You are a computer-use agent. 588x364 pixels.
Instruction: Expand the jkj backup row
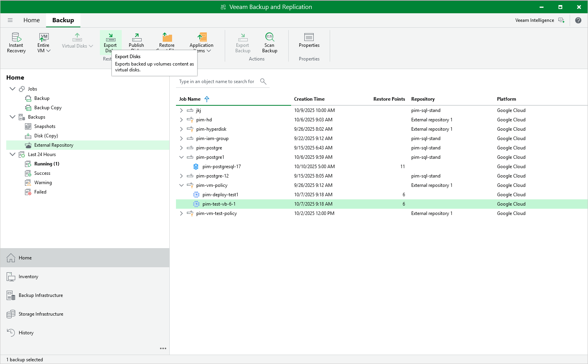(x=181, y=110)
